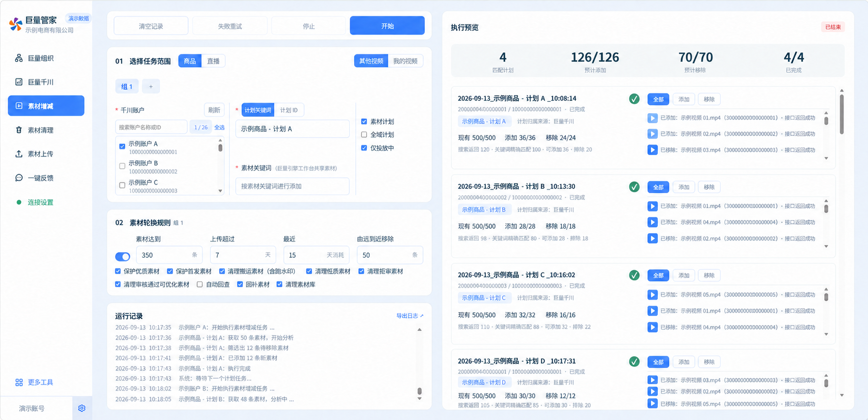Click the 更多工具 grid icon
This screenshot has width=868, height=420.
pos(19,382)
